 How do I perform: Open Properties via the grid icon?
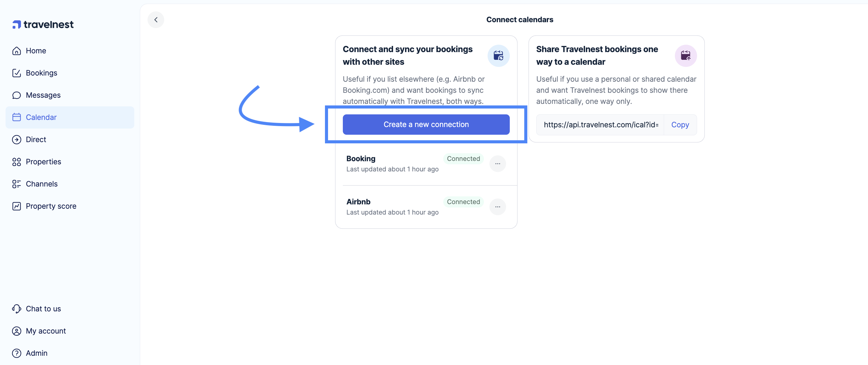click(x=17, y=162)
